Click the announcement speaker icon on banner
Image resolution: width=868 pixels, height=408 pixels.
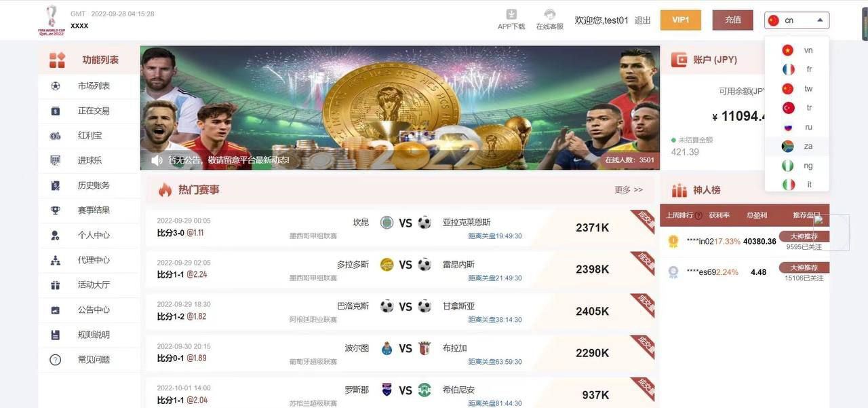[157, 160]
